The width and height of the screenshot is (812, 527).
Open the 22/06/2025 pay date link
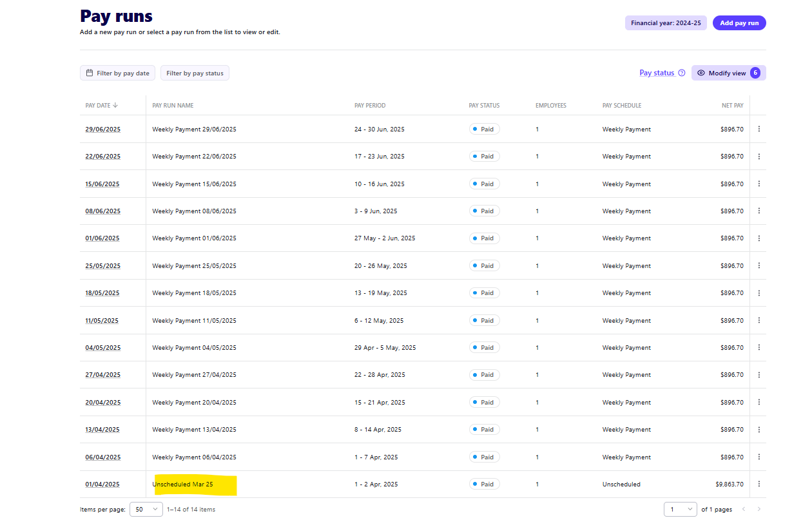click(x=102, y=157)
